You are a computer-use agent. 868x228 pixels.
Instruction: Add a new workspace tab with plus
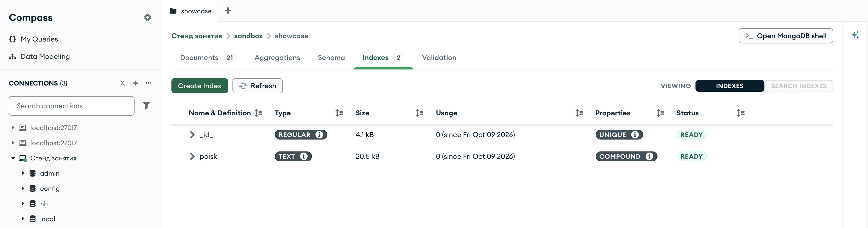pyautogui.click(x=228, y=11)
